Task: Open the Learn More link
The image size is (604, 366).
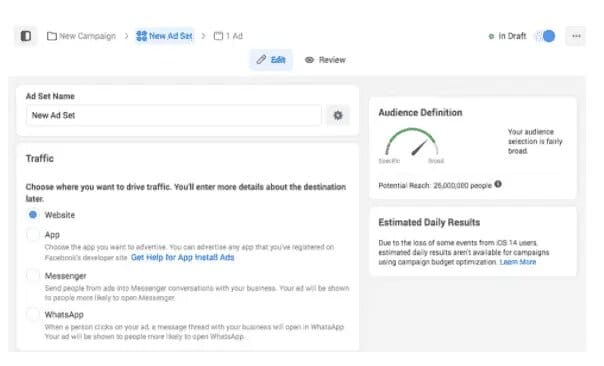Action: click(x=518, y=262)
